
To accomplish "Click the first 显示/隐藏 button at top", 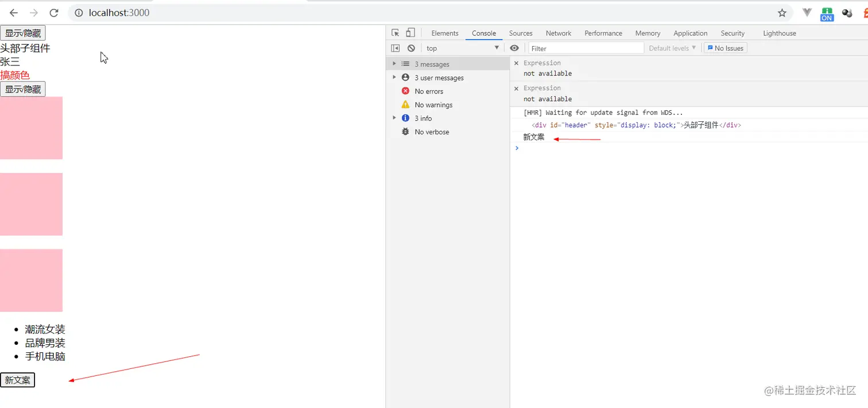I will tap(22, 33).
